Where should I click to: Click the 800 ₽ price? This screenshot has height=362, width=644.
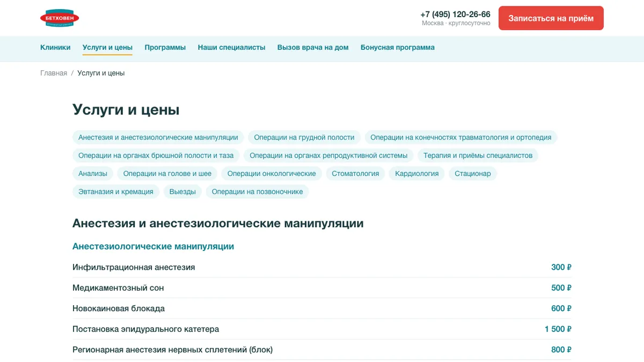561,350
